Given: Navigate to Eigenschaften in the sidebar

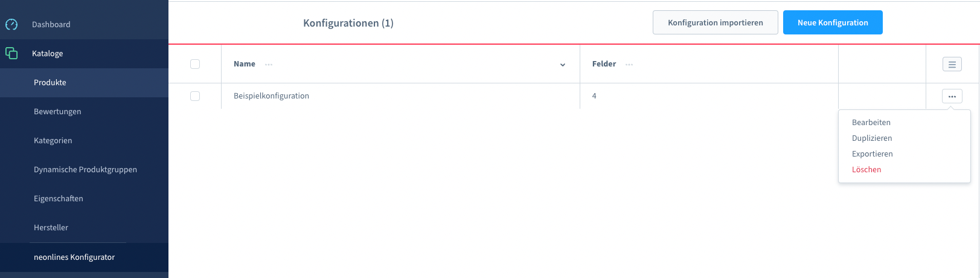Looking at the screenshot, I should tap(58, 198).
